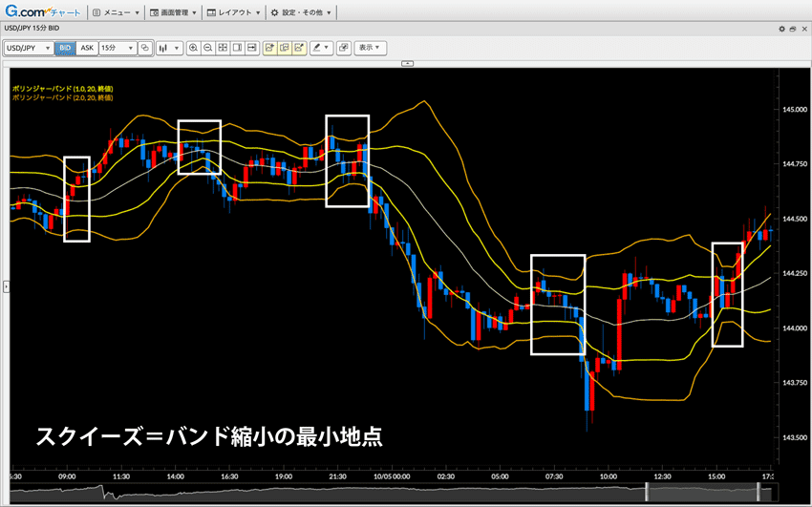Click the link charts icon beside timeframe
This screenshot has height=507, width=812.
(x=145, y=47)
